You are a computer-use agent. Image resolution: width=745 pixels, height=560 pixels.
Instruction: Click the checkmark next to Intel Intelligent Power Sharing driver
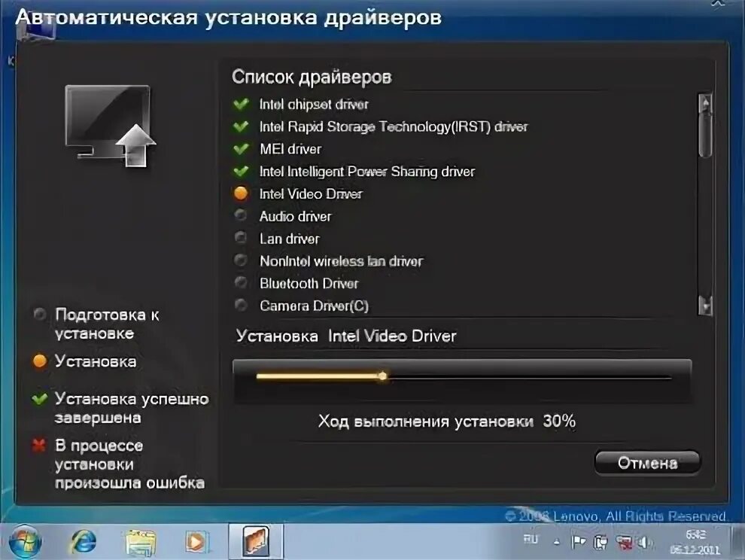pyautogui.click(x=242, y=171)
